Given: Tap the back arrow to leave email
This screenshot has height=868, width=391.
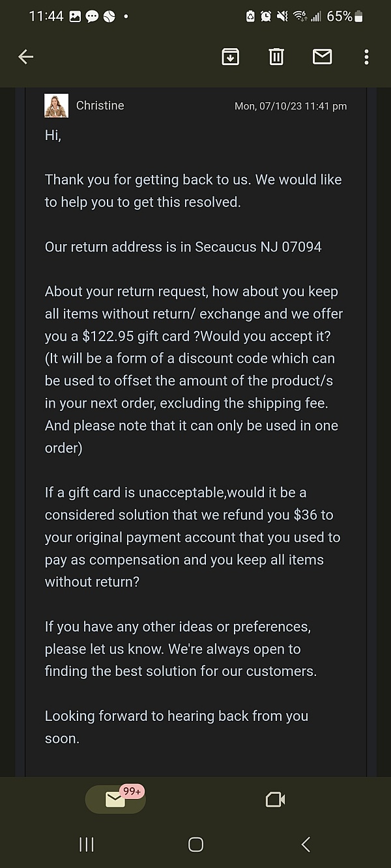Looking at the screenshot, I should 25,57.
